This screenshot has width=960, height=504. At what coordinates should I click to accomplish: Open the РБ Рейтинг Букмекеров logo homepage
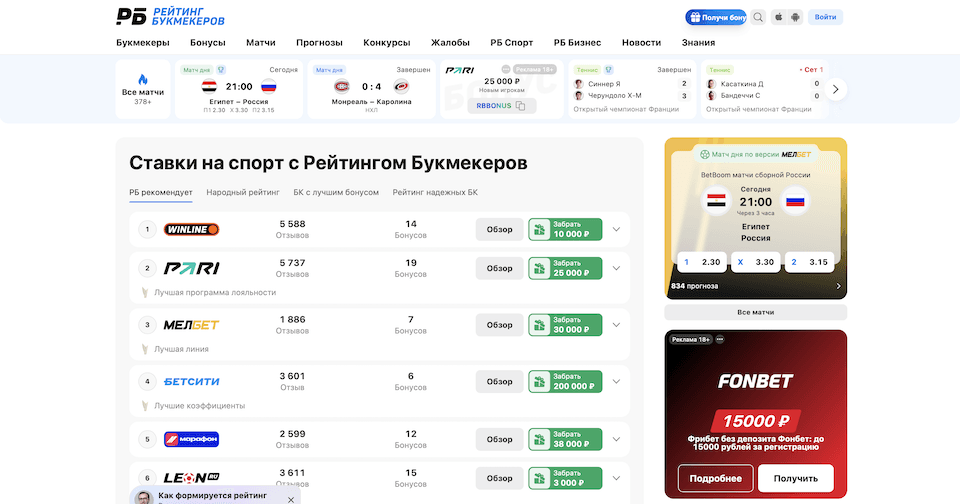170,17
